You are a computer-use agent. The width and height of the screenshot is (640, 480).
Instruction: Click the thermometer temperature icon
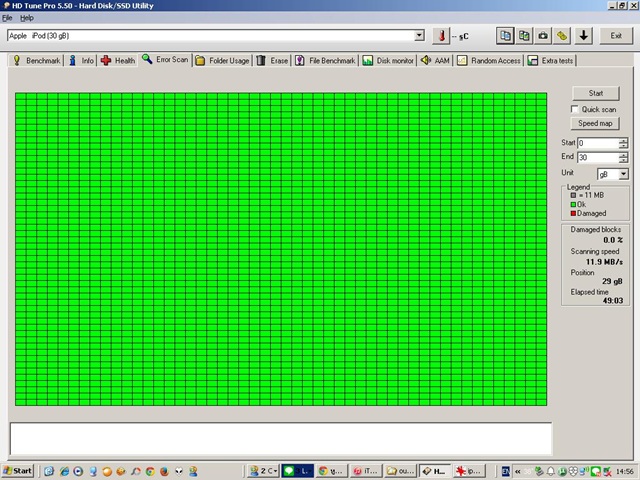point(440,36)
